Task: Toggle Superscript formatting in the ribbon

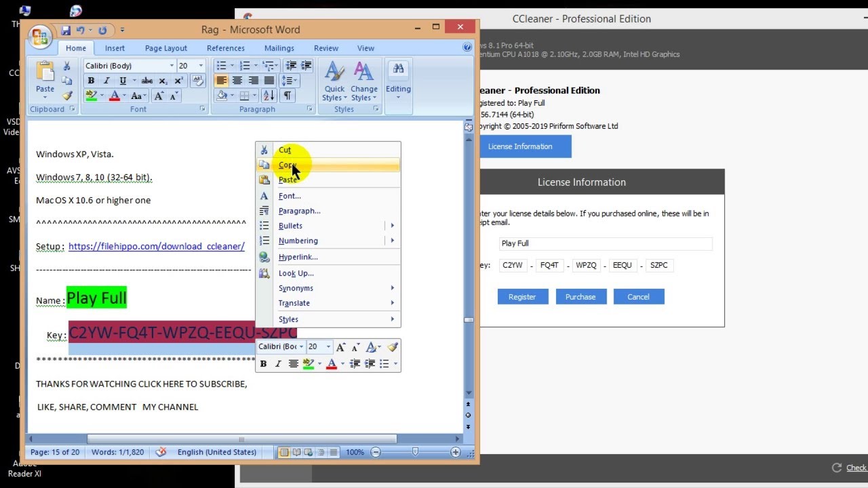Action: [178, 81]
